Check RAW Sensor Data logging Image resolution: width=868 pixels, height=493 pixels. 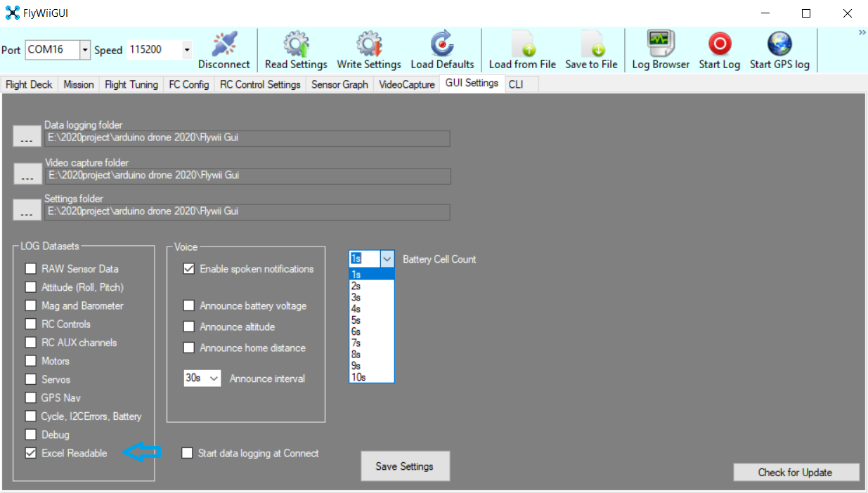[x=31, y=268]
